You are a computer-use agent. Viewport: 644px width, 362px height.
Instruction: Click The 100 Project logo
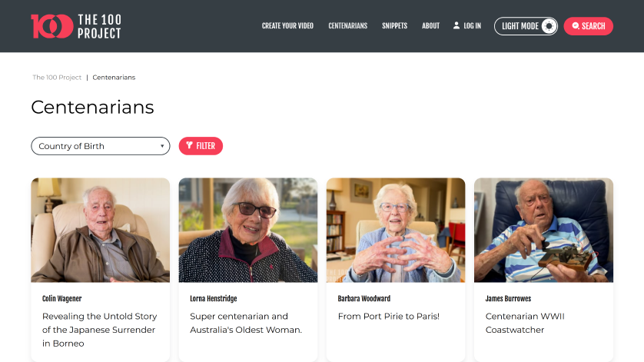pyautogui.click(x=76, y=26)
